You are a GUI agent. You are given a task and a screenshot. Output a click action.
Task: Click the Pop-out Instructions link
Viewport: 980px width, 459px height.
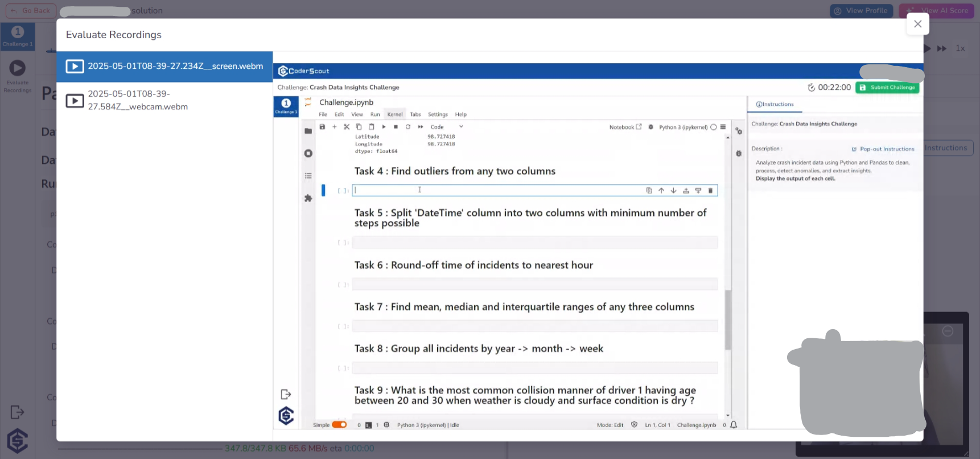pos(883,149)
